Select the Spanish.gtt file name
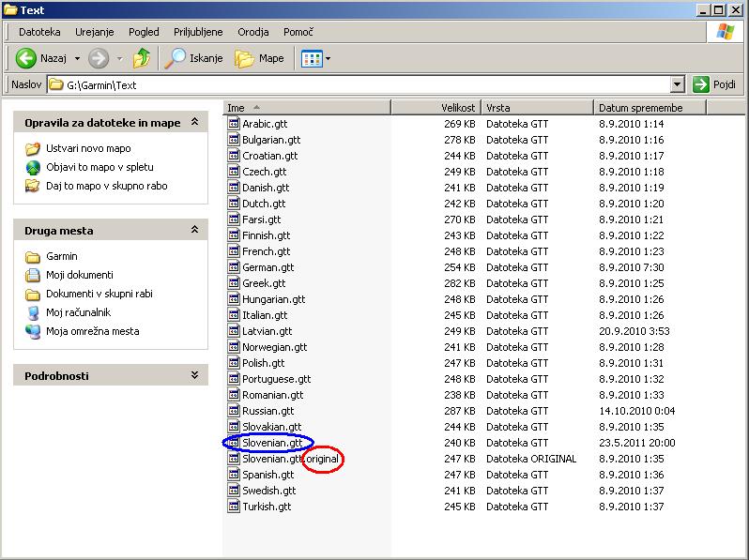The width and height of the screenshot is (749, 560). click(268, 475)
